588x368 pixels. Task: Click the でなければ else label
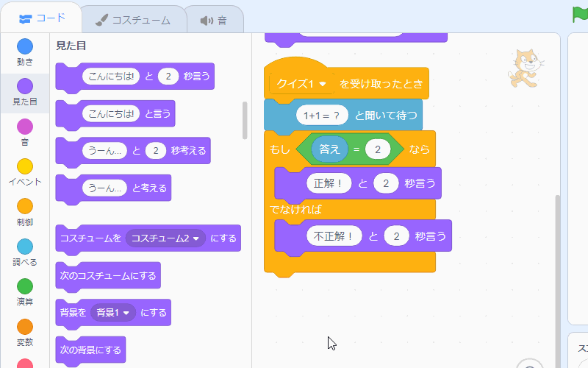[x=295, y=209]
